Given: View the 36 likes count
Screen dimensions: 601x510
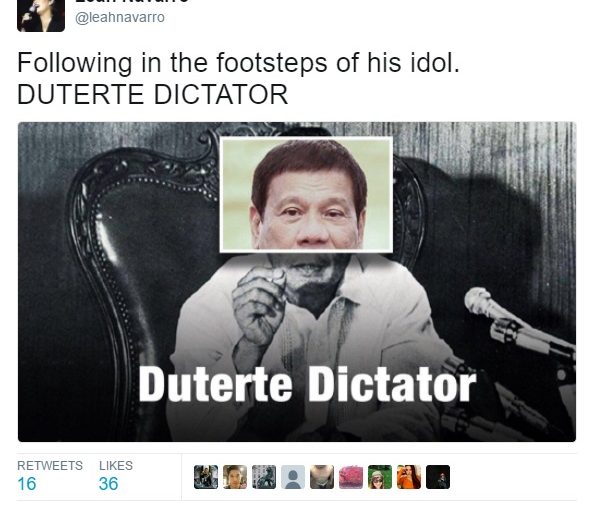Looking at the screenshot, I should (x=108, y=484).
